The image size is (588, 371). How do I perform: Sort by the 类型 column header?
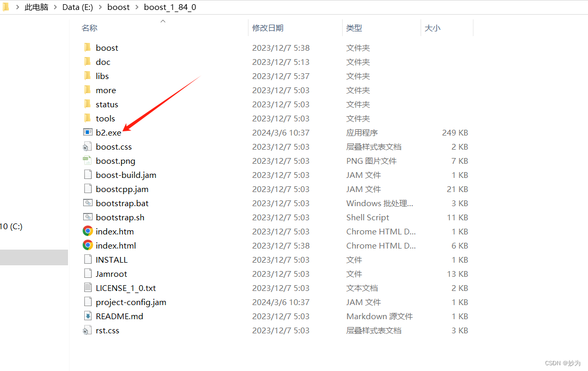(x=354, y=28)
